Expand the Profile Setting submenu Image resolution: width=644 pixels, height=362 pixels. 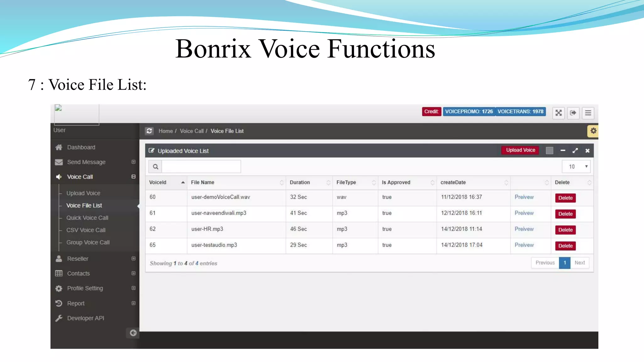tap(133, 288)
